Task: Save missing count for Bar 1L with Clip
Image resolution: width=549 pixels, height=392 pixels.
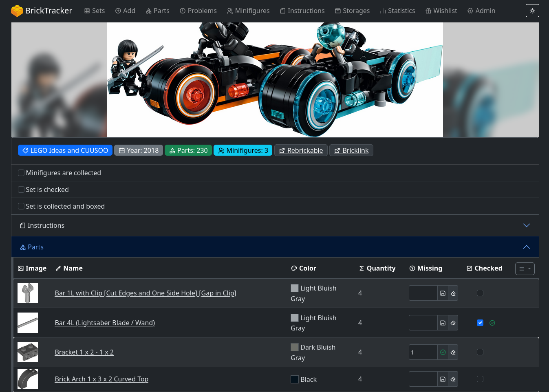Action: 443,293
